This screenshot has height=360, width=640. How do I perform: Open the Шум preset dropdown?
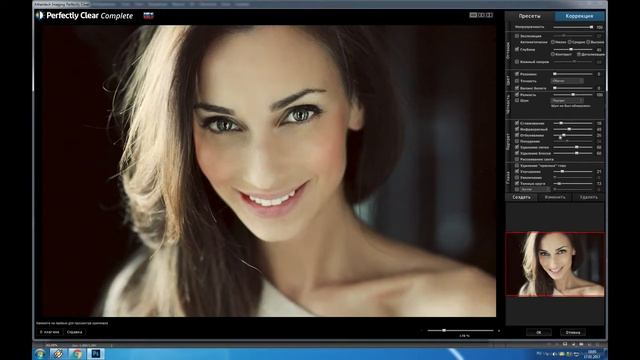point(567,100)
